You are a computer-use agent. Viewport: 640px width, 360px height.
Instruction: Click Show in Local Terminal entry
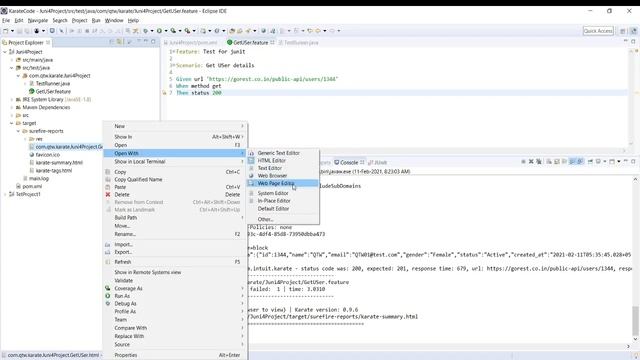[x=175, y=162]
